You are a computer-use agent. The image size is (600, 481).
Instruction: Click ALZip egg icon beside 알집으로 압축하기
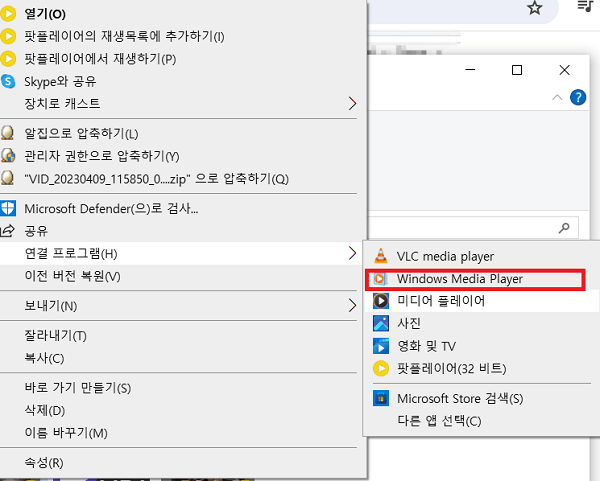click(x=8, y=133)
